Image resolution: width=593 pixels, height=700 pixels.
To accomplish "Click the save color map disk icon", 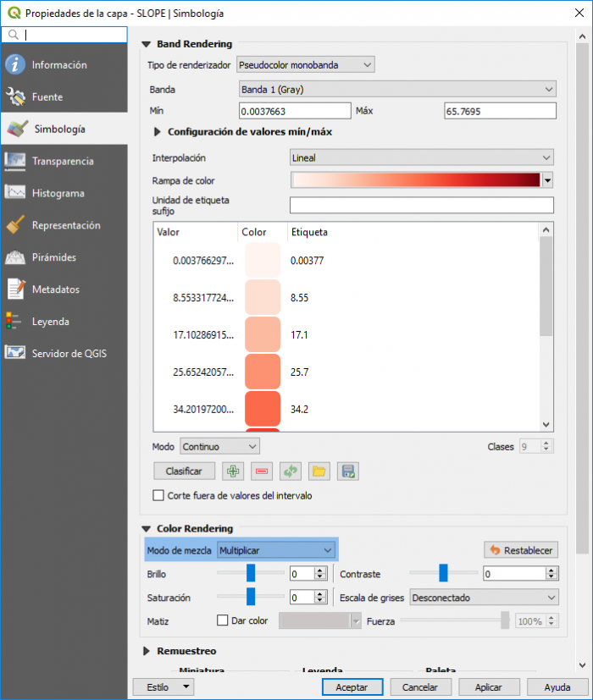I will point(346,471).
